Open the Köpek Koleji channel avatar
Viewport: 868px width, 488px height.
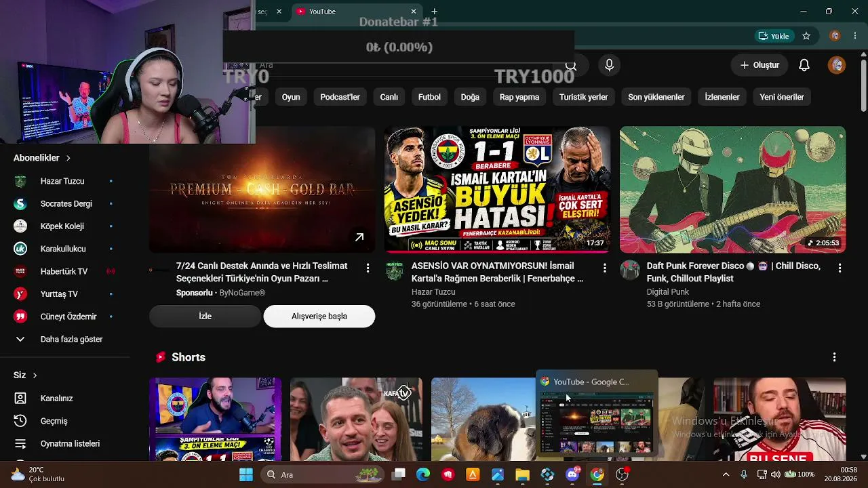point(20,226)
